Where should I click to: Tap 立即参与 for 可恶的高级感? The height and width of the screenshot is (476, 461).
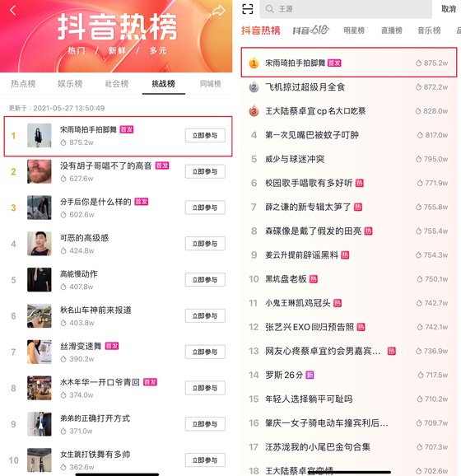tap(205, 244)
